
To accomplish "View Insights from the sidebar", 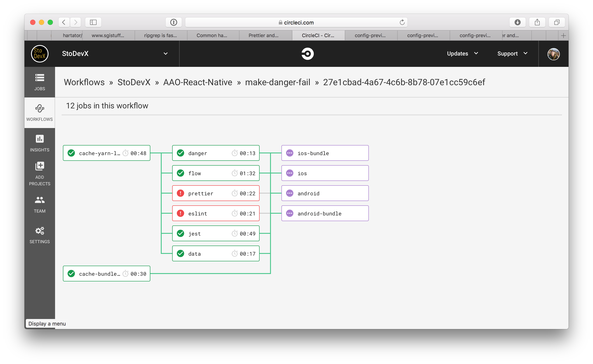I will tap(39, 143).
